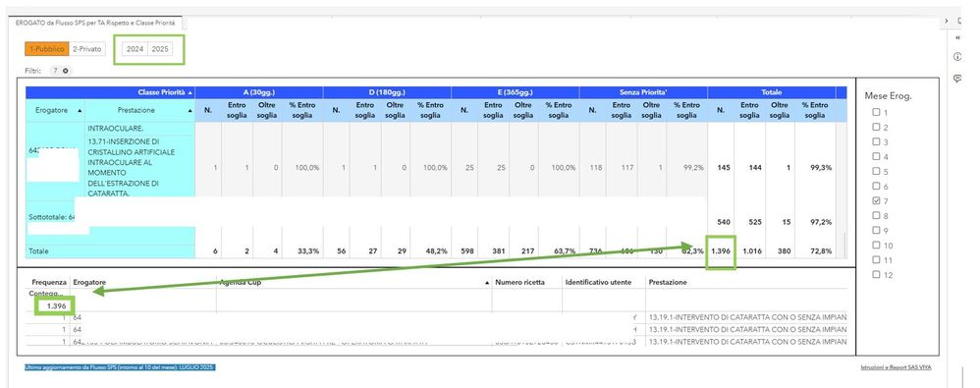Open EROGATO da Flusso SPS report tab
Image resolution: width=980 pixels, height=388 pixels.
click(95, 23)
